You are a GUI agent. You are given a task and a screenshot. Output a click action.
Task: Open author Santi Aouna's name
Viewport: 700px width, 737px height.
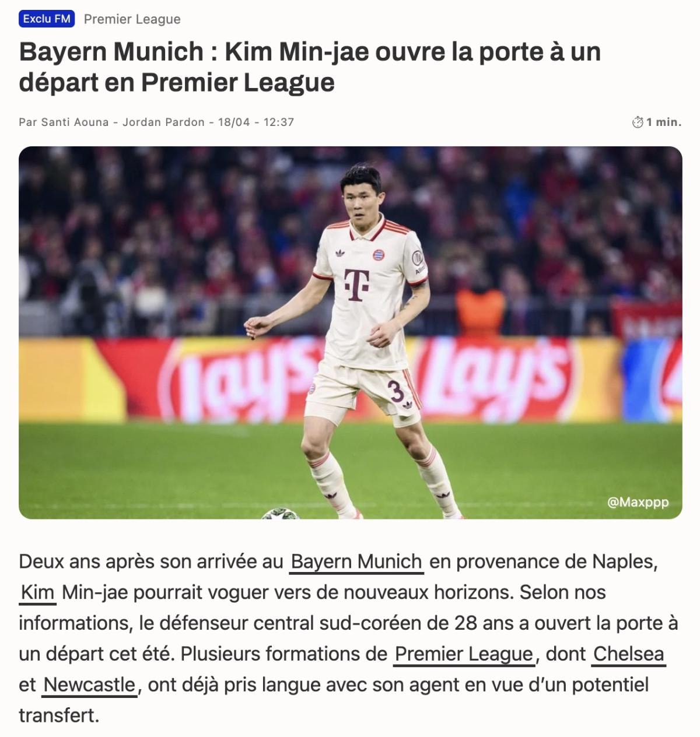click(x=75, y=122)
